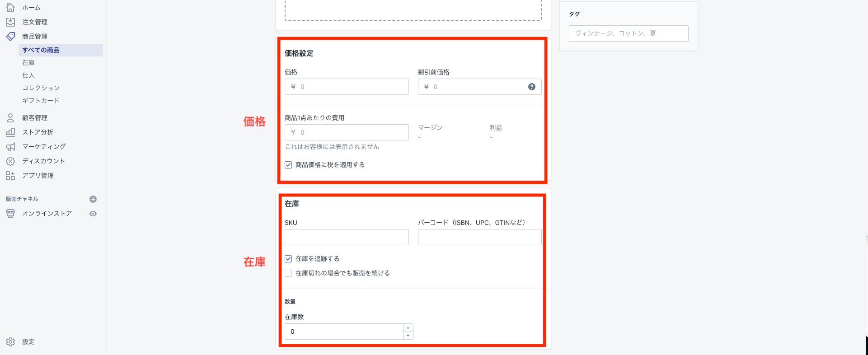Click the 割引前価格 help question icon
Screen dimensions: 868x355
[x=532, y=87]
